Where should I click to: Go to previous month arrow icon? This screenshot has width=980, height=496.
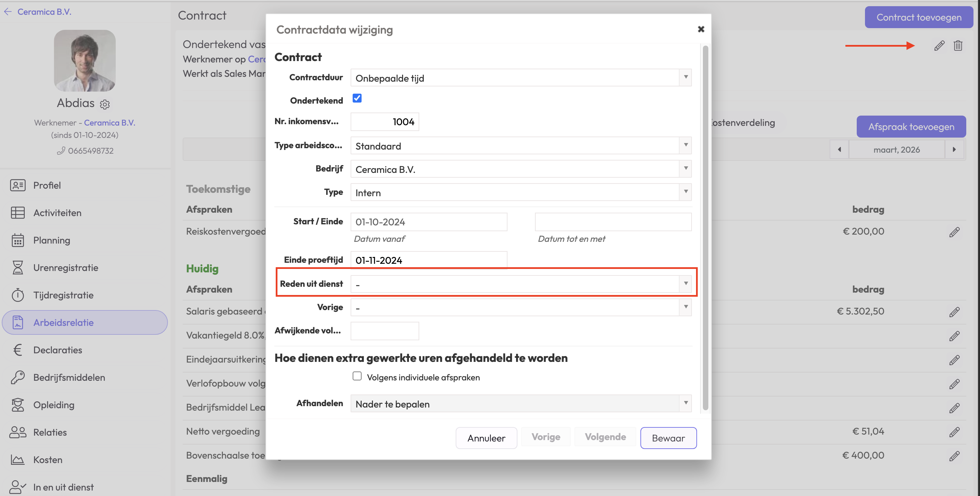839,150
